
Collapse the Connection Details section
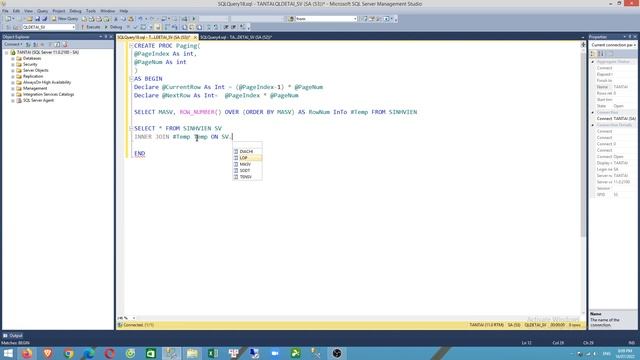[x=593, y=125]
